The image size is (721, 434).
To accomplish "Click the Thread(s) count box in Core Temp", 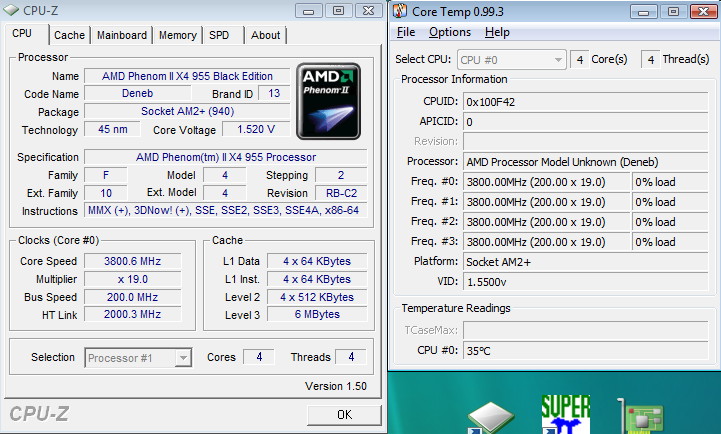I will pos(650,60).
